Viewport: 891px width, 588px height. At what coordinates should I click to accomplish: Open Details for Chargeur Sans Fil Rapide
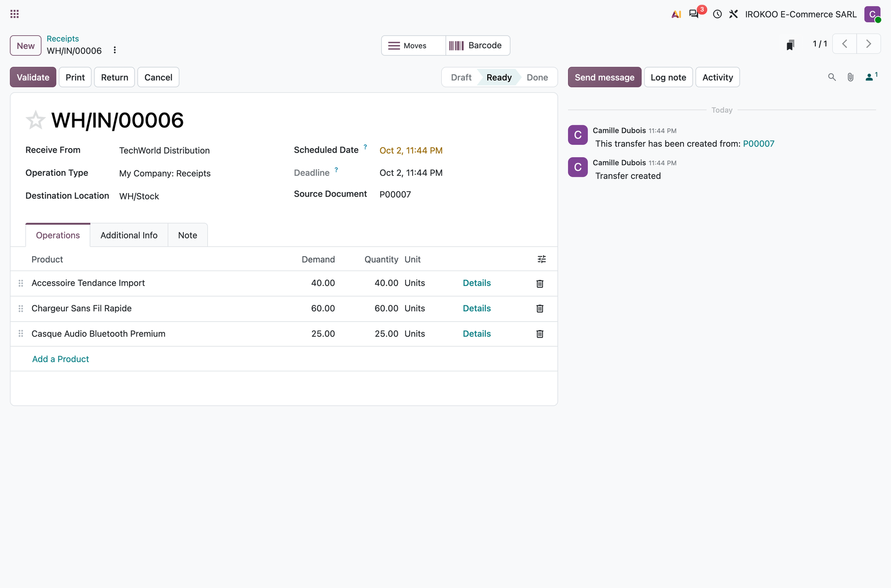pyautogui.click(x=477, y=308)
